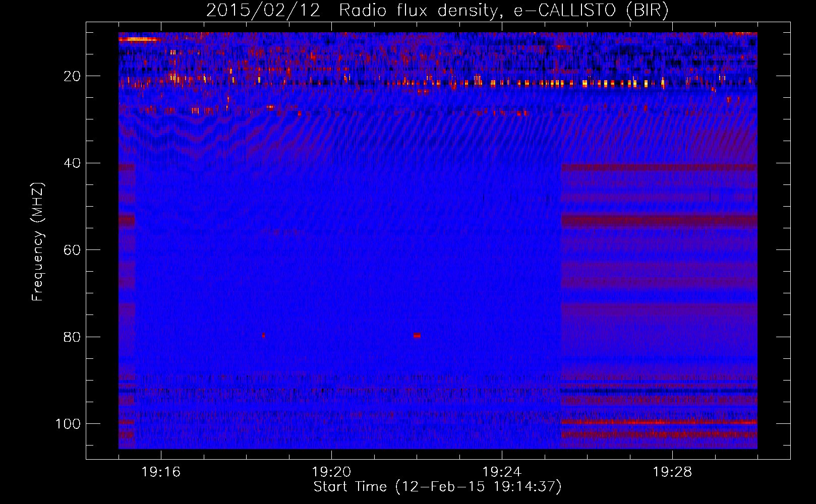Click the time tick label '19:28'
The image size is (816, 504).
coord(672,472)
